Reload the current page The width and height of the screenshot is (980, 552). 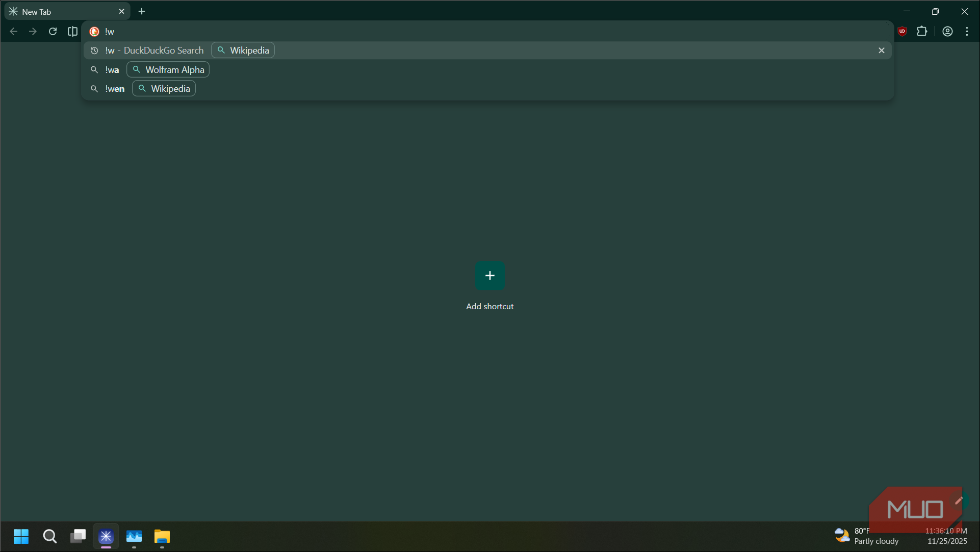(53, 31)
